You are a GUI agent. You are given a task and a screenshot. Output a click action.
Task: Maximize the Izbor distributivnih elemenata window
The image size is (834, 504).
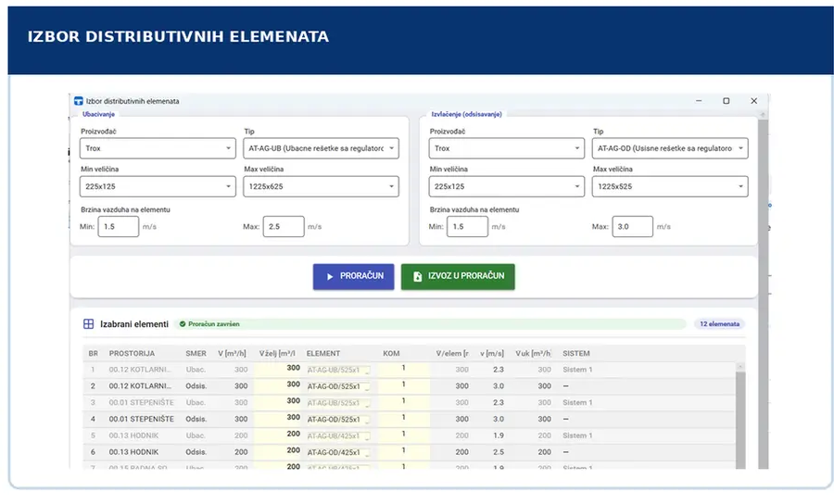click(726, 101)
